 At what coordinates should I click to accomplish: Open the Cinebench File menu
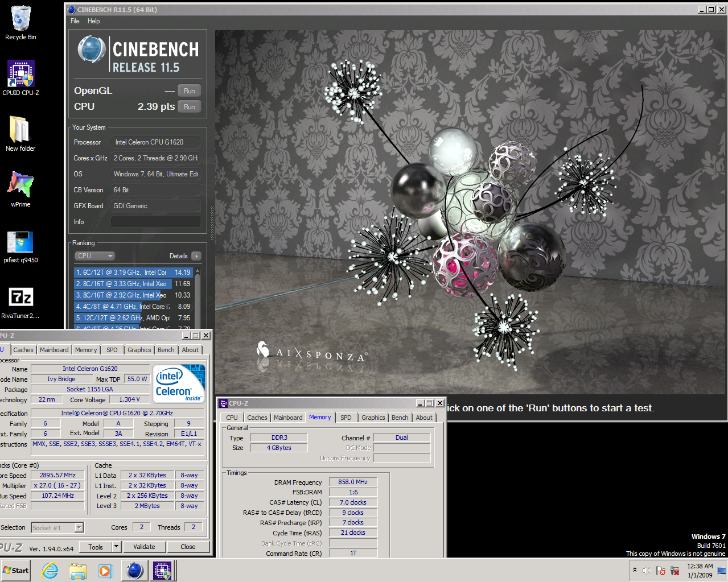point(75,21)
